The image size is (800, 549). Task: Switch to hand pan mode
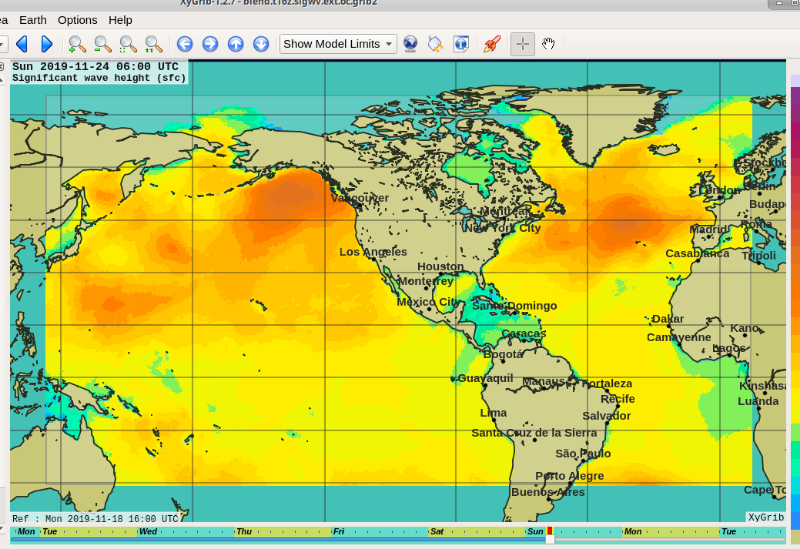(548, 44)
